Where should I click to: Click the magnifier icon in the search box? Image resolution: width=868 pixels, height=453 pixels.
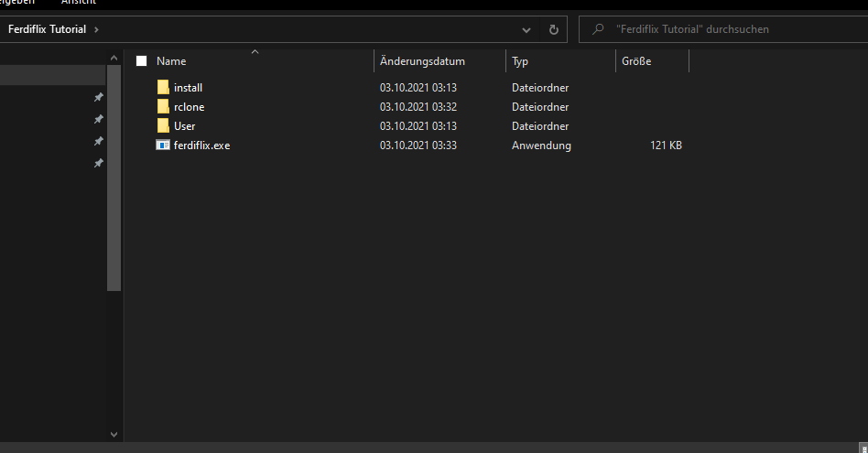coord(599,29)
